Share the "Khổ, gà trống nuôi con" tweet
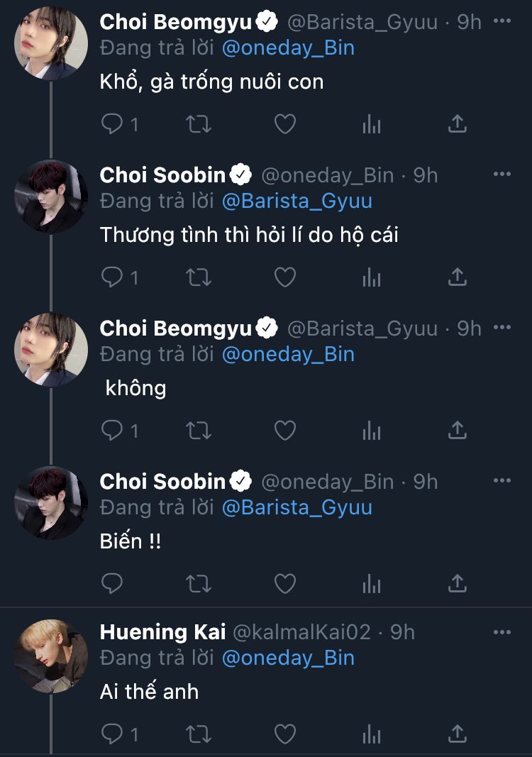Image resolution: width=532 pixels, height=757 pixels. 458,125
